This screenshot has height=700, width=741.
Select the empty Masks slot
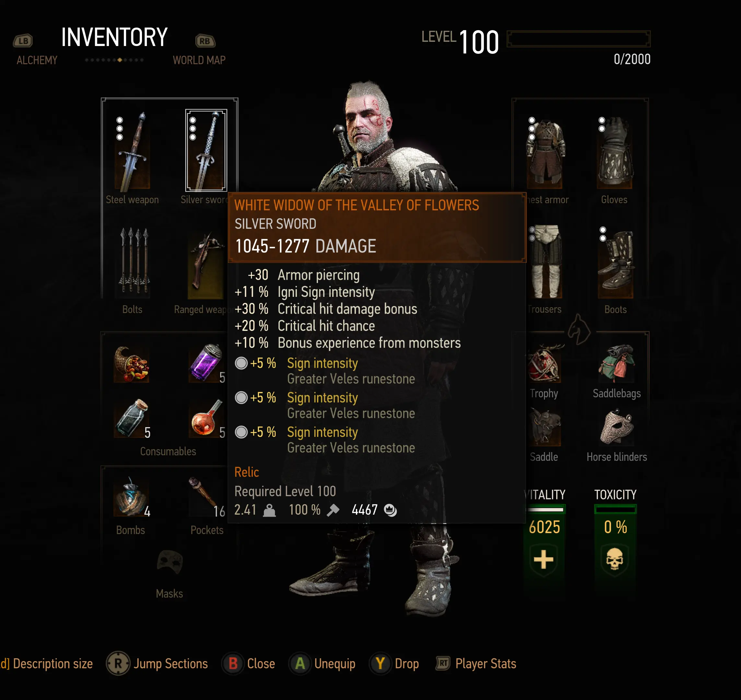170,562
